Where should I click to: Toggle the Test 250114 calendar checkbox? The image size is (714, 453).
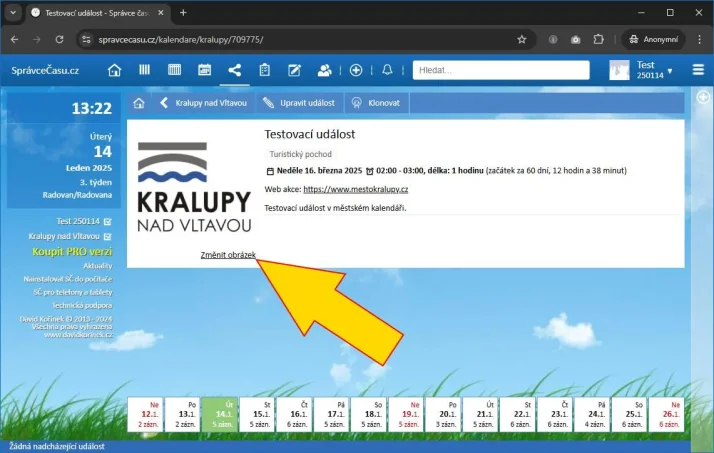[107, 221]
